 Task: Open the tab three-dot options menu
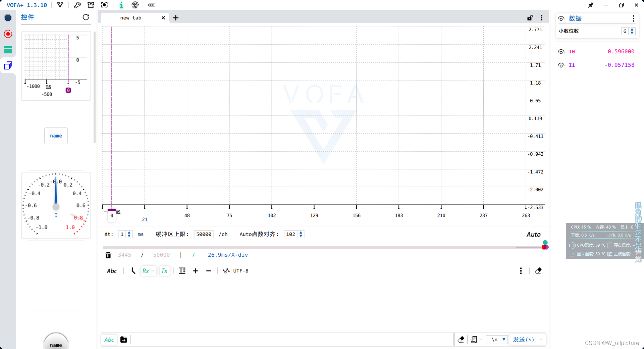click(x=542, y=18)
